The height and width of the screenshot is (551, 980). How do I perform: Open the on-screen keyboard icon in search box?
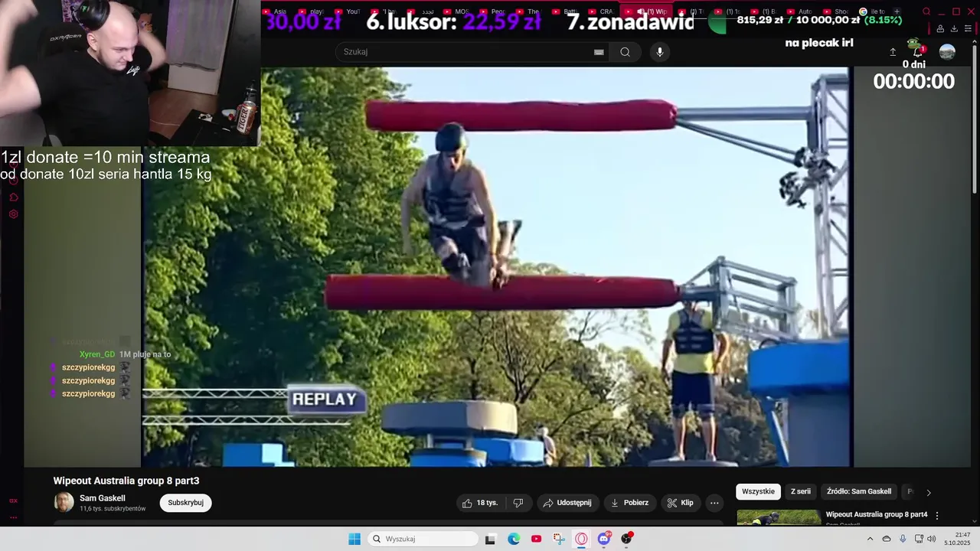point(599,52)
